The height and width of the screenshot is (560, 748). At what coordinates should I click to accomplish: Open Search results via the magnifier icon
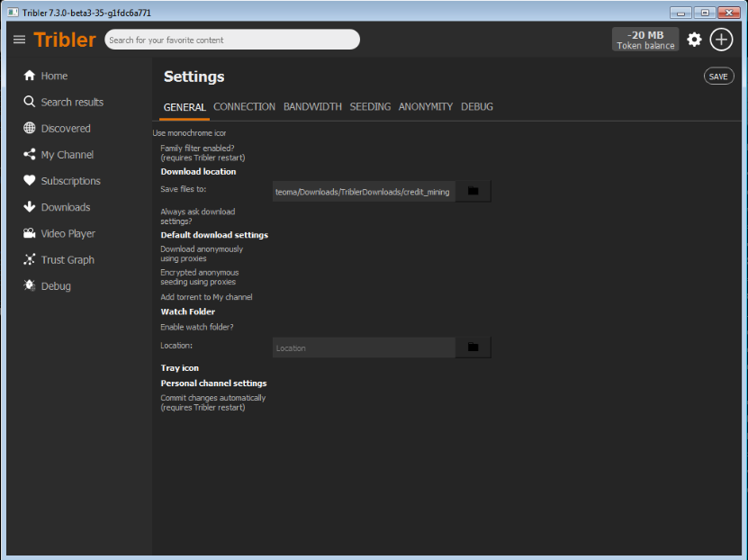28,102
